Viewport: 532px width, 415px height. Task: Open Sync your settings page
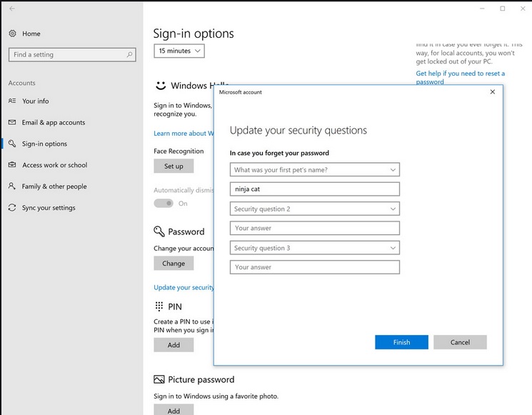point(49,208)
